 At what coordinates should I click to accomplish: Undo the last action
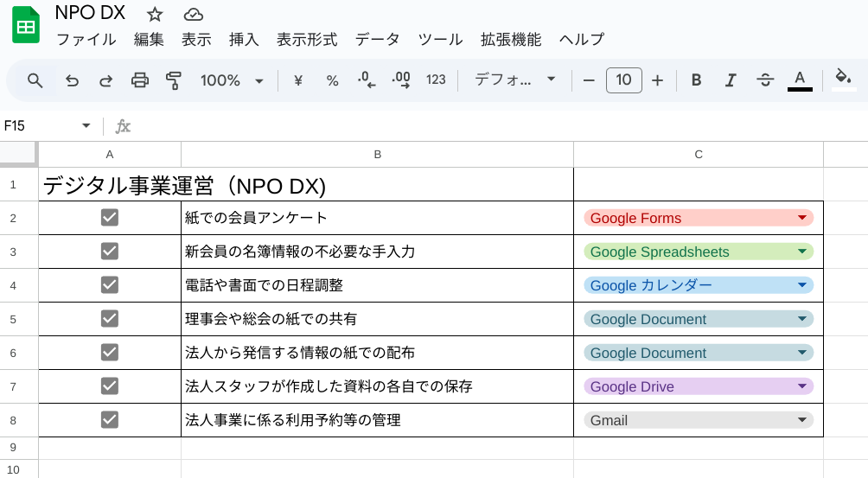click(72, 80)
